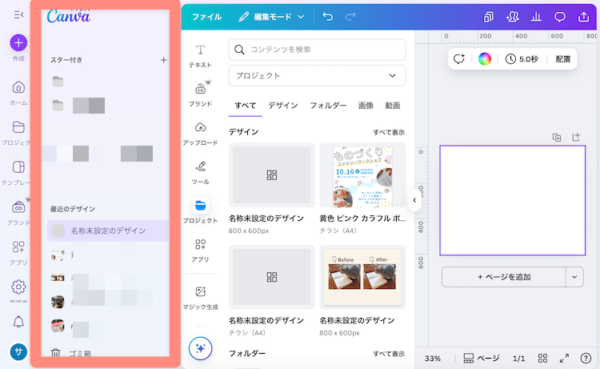Screen dimensions: 600x369
Task: Undo the last action
Action: click(328, 16)
